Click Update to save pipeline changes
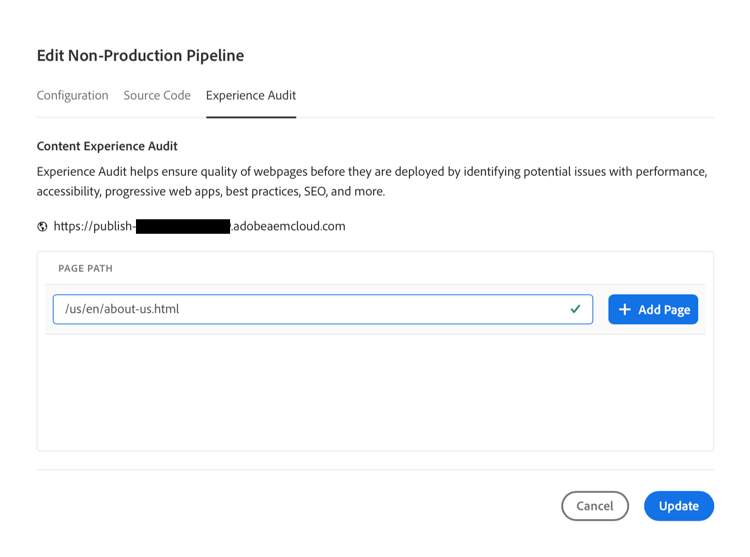 pyautogui.click(x=678, y=506)
